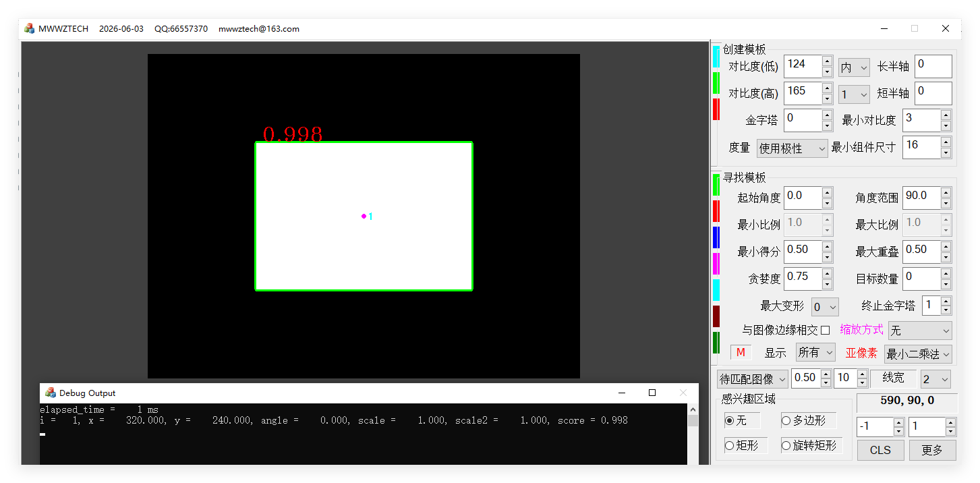Click the 对比度(低) input field

[803, 66]
